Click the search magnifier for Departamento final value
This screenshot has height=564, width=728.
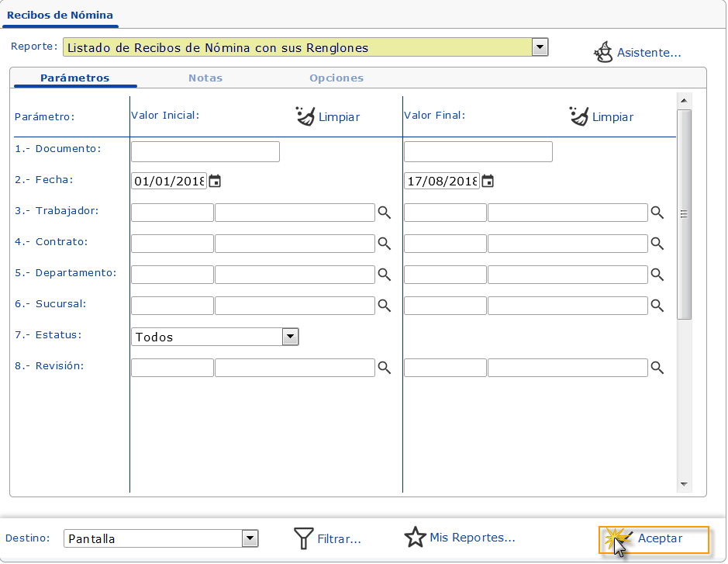pyautogui.click(x=657, y=274)
